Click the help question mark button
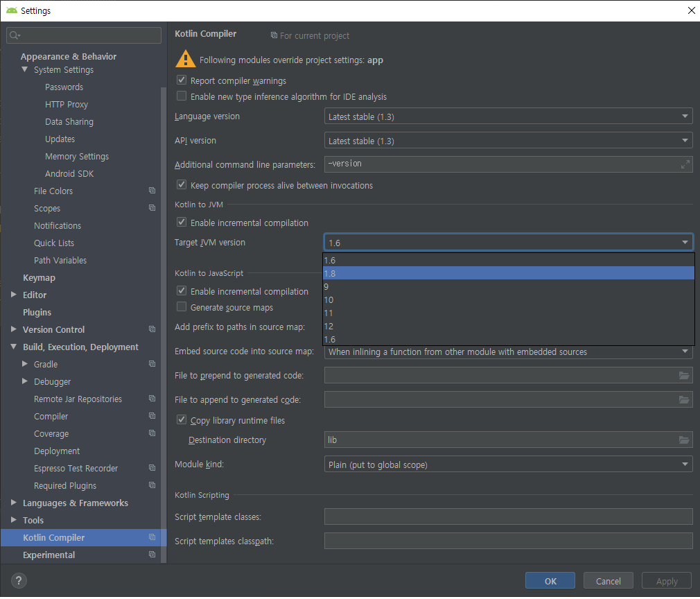Image resolution: width=700 pixels, height=599 pixels. 18,581
